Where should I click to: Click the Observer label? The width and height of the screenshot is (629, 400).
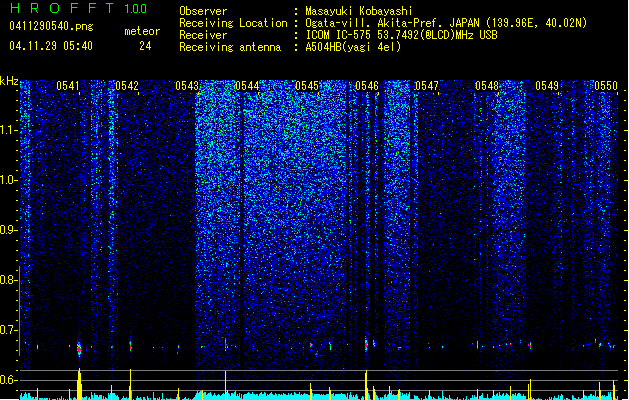click(203, 11)
